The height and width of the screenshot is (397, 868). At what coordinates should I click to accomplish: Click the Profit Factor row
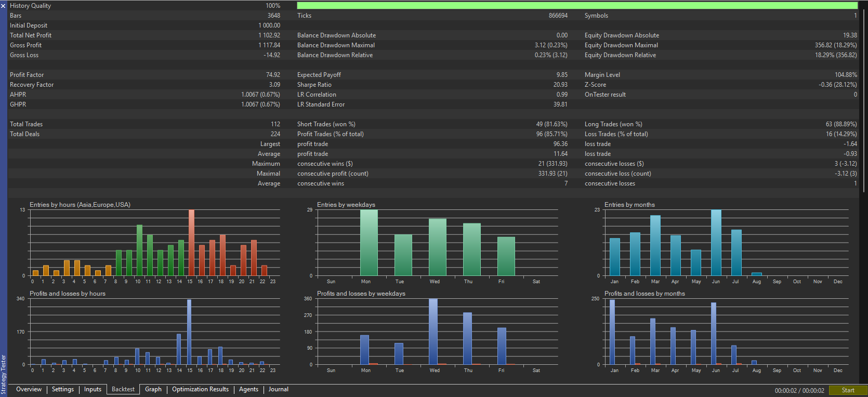(x=145, y=75)
